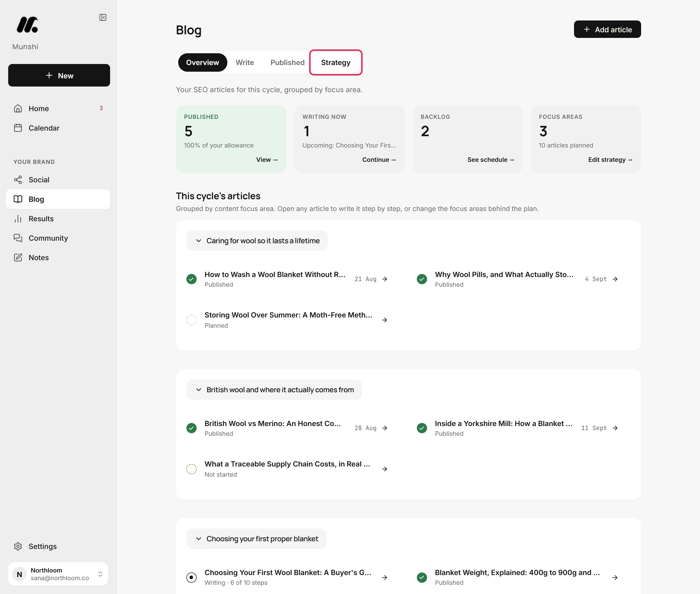Click published checkmark for How to Wash article
This screenshot has width=700, height=594.
[x=192, y=279]
